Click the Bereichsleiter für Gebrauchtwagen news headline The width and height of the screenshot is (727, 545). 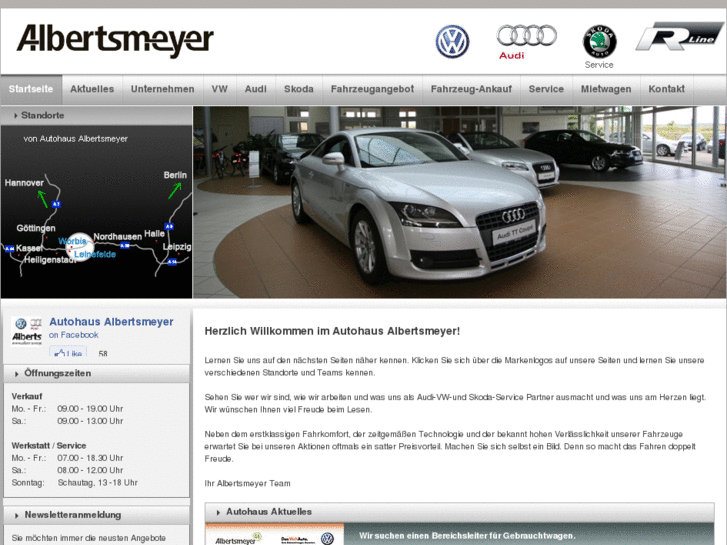(467, 536)
